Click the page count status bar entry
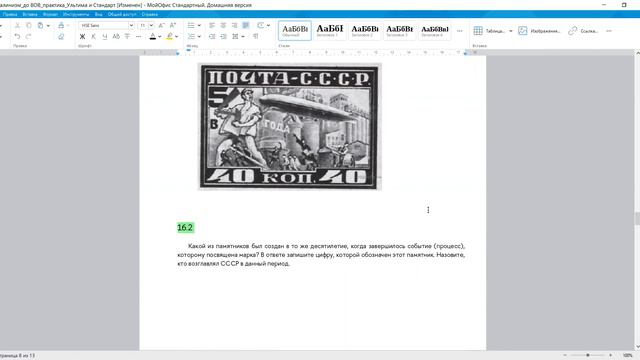Image resolution: width=640 pixels, height=360 pixels. (18, 355)
